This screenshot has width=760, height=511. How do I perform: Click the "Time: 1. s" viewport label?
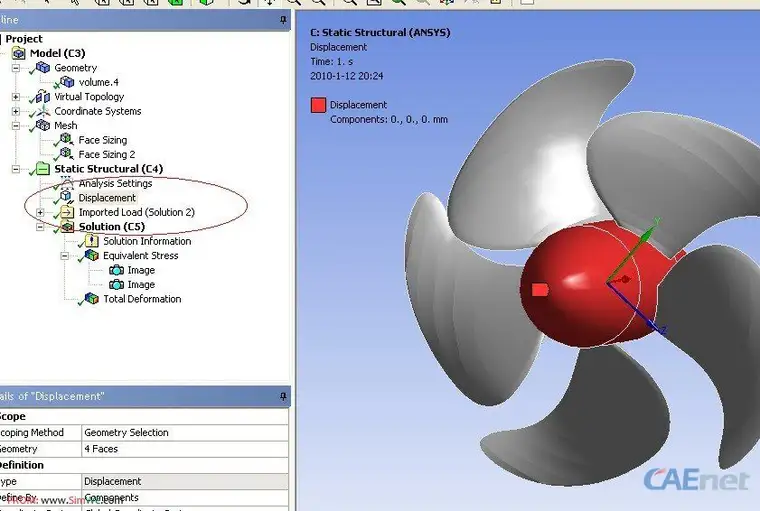(x=332, y=62)
